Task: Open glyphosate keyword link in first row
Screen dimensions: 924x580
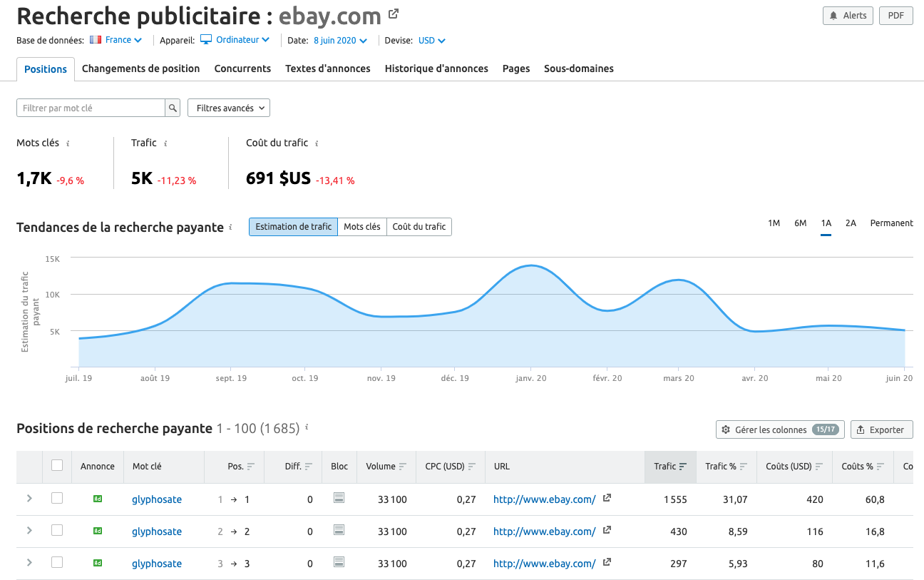Action: click(x=157, y=499)
